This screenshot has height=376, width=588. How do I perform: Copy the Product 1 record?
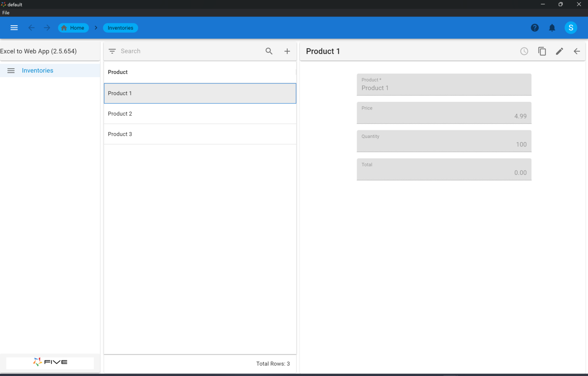click(x=542, y=51)
